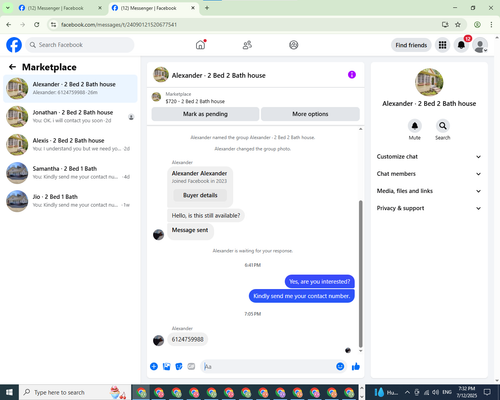Click the Chrome profile icon in toolbar

pos(477,24)
